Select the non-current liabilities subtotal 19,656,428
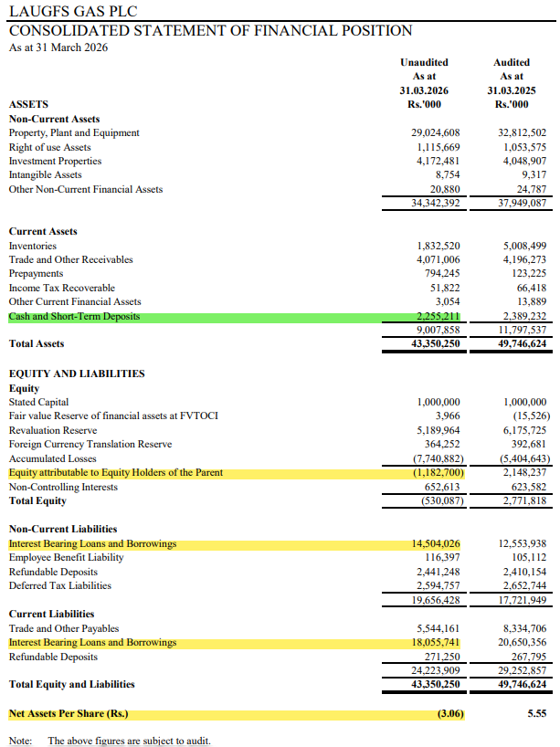The image size is (560, 747). (x=436, y=600)
